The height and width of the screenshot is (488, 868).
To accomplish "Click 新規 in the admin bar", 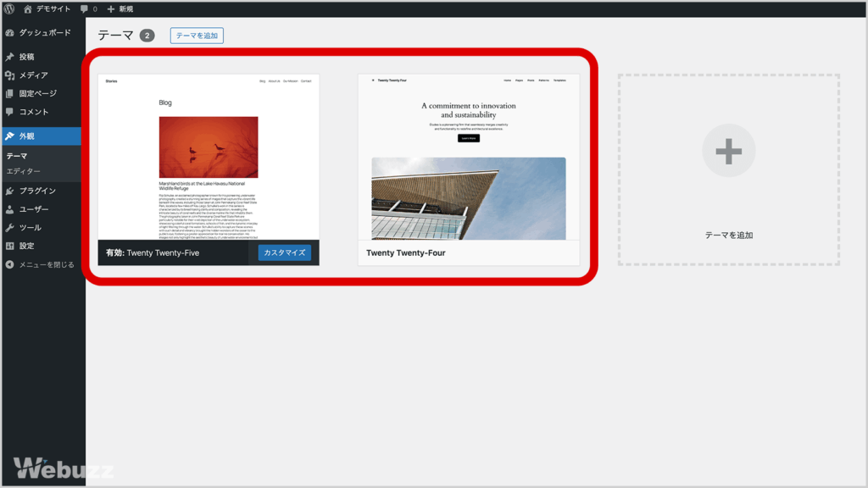I will [125, 8].
